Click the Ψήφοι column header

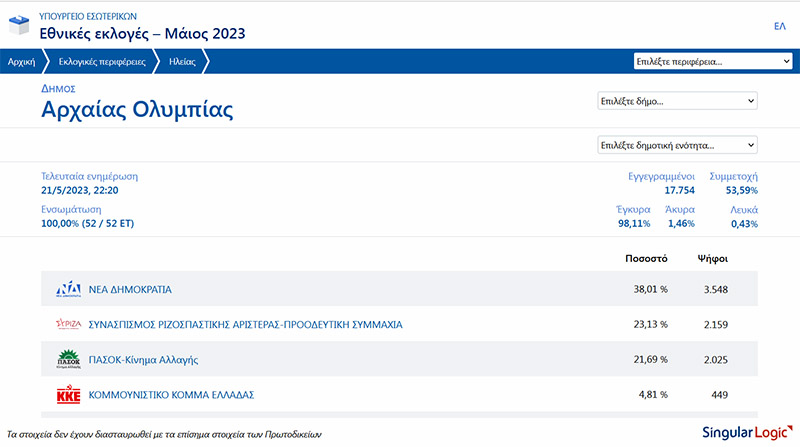click(x=713, y=258)
